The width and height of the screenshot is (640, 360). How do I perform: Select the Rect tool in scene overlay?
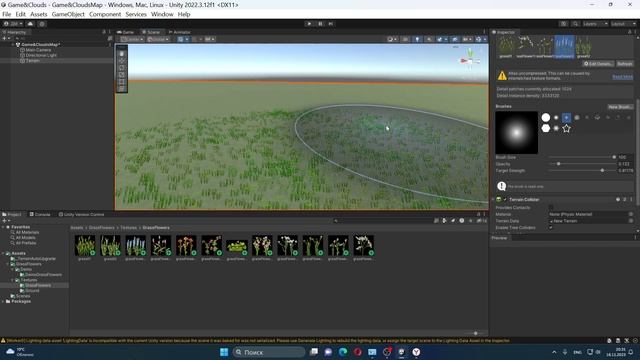tap(122, 82)
